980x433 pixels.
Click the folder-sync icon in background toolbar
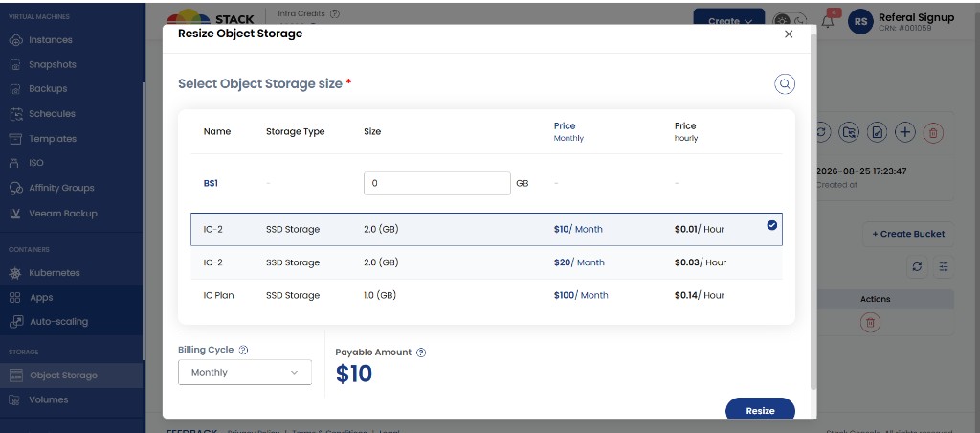(x=849, y=132)
